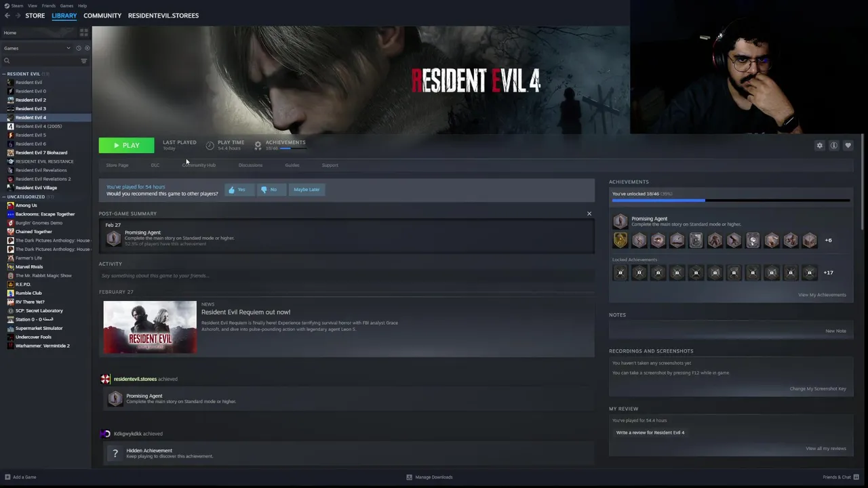The image size is (868, 488).
Task: Select Supermarket Simulator in library list
Action: click(x=39, y=328)
